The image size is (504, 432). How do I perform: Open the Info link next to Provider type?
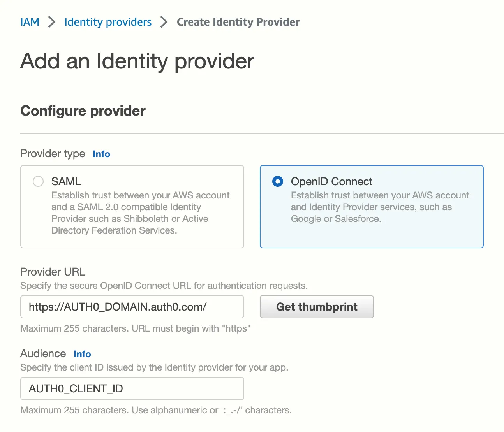click(x=101, y=154)
